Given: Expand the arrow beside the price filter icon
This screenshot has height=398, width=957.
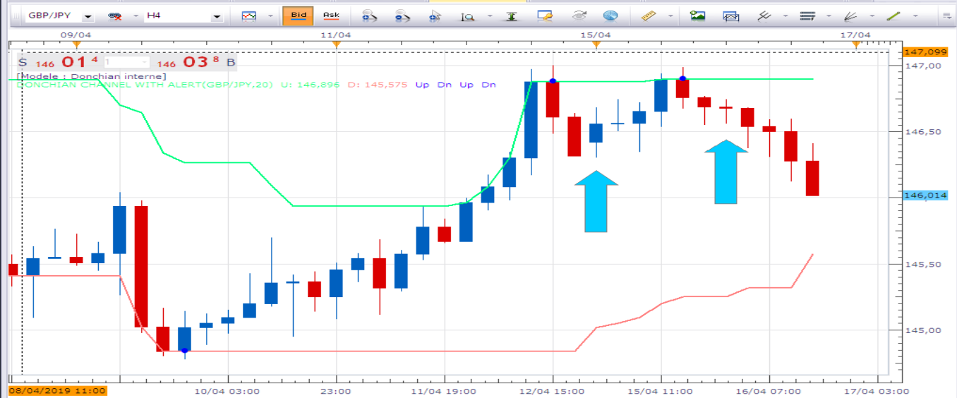Looking at the screenshot, I should [135, 16].
